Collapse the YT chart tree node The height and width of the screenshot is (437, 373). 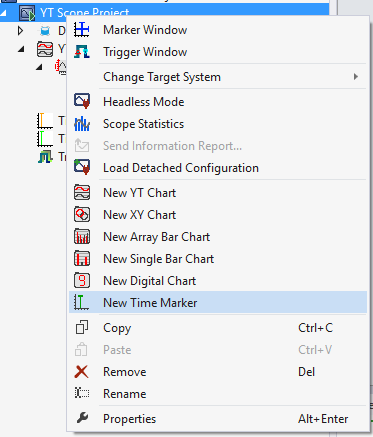tap(21, 49)
